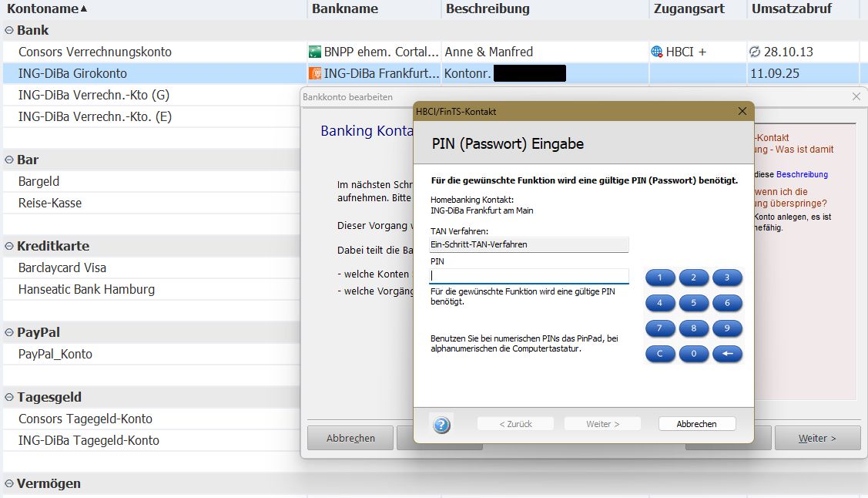Clear PIN with the C key
Image resolution: width=868 pixels, height=498 pixels.
(x=660, y=353)
